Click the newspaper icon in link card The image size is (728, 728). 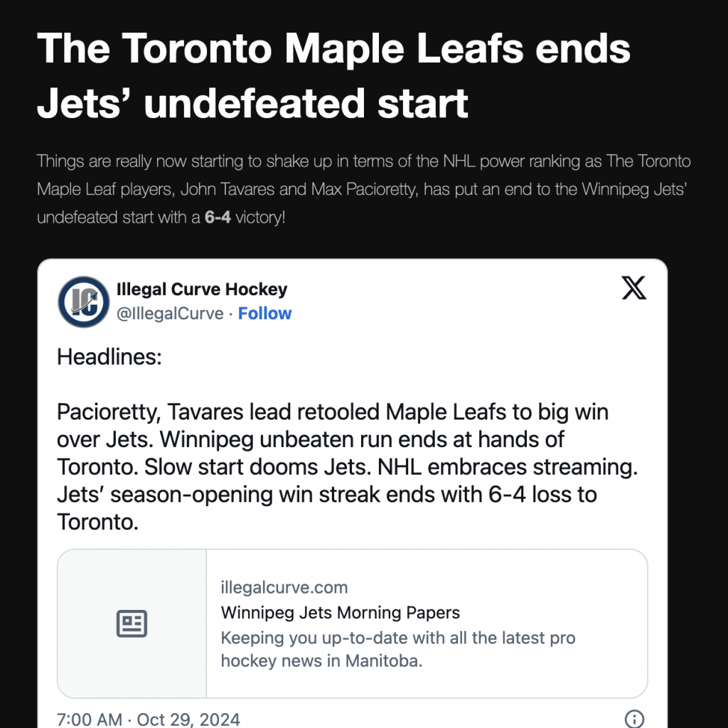[132, 623]
